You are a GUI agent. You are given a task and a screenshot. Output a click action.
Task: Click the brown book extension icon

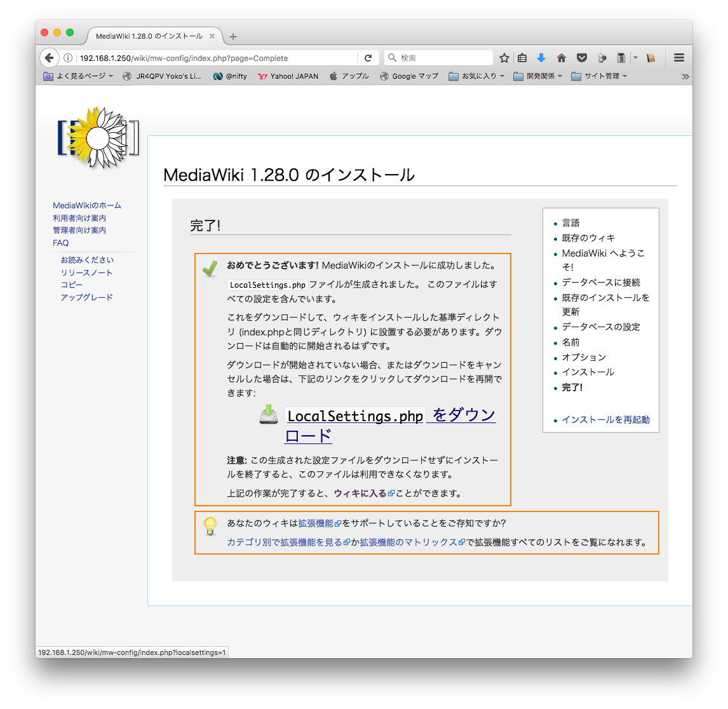tap(651, 58)
